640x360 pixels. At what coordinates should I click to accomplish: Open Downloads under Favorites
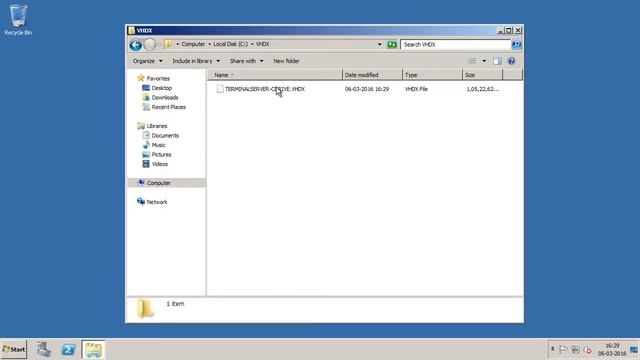pyautogui.click(x=165, y=98)
